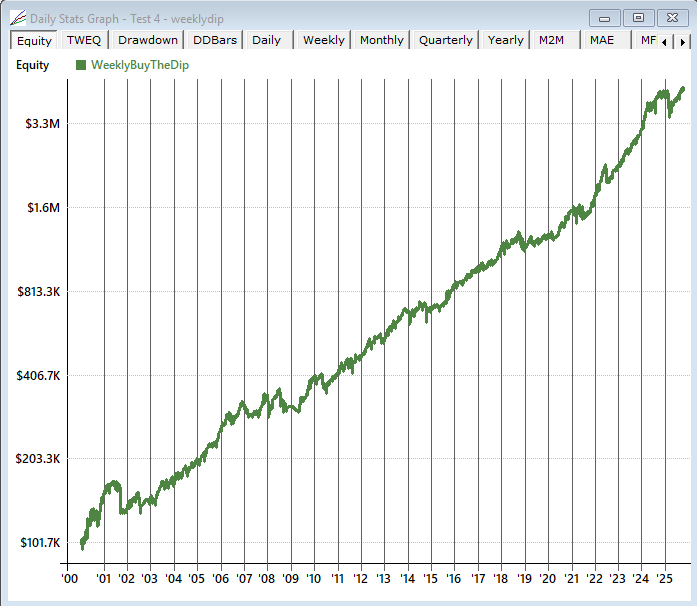Maximize the Daily Stats Graph window

[638, 18]
